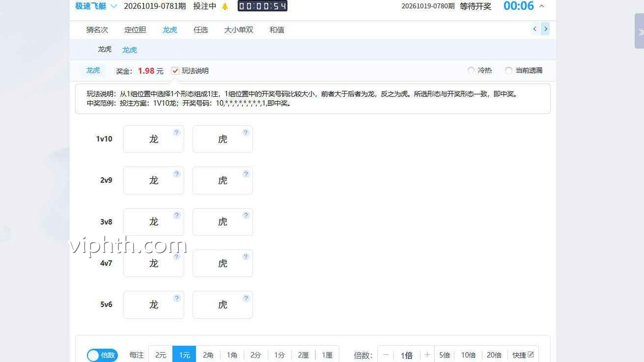Bet 虎 on 4v7
This screenshot has width=644, height=362.
point(223,263)
